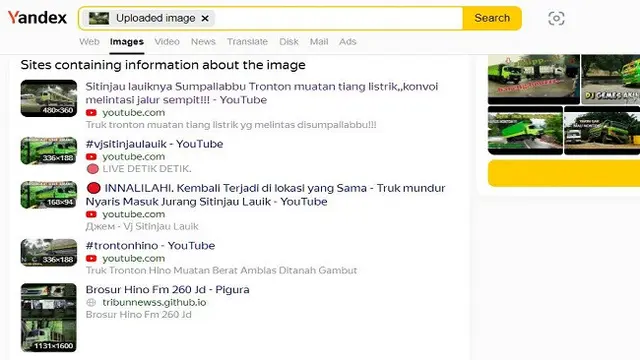Select the Images tab
Image resolution: width=640 pixels, height=360 pixels.
[127, 42]
